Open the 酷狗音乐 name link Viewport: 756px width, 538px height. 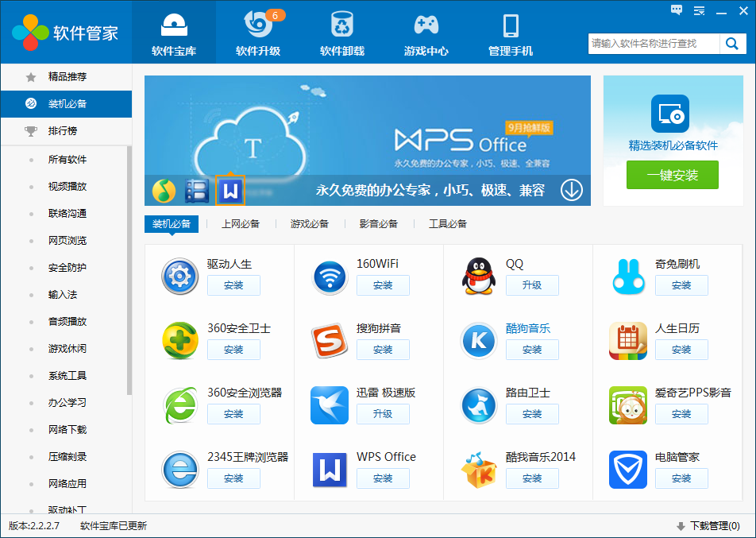point(528,328)
